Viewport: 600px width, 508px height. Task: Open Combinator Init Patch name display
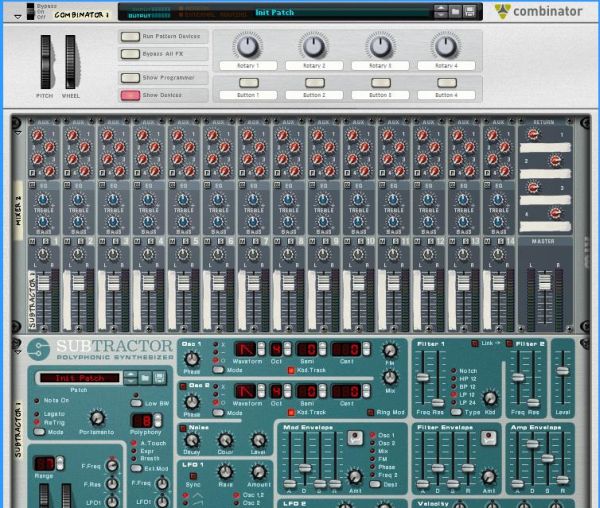[x=341, y=13]
